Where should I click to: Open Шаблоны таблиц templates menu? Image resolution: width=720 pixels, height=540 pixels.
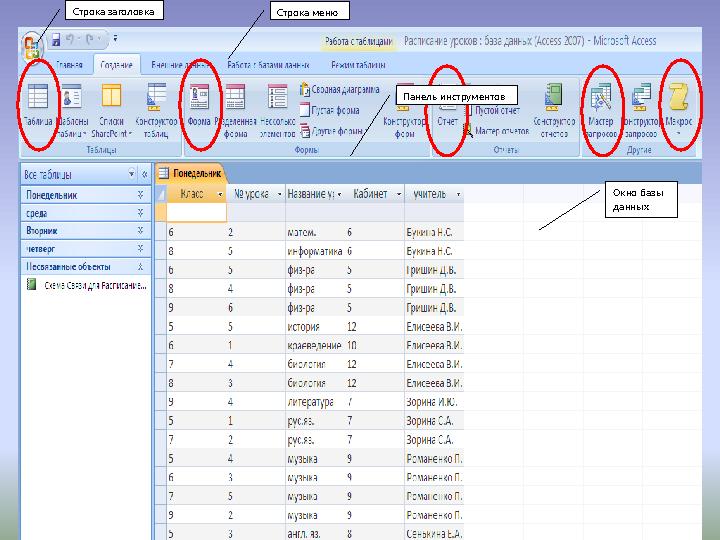pyautogui.click(x=72, y=110)
